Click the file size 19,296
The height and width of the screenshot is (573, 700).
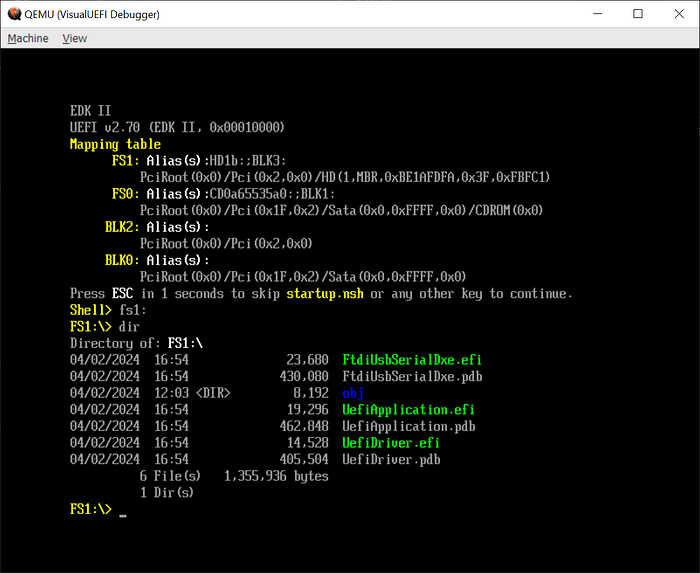[x=308, y=410]
